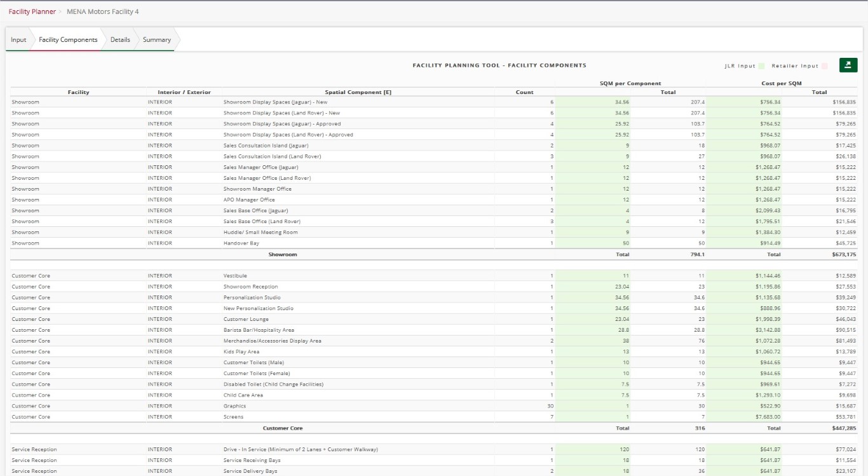
Task: Click cost per SQM for Barista Bar/Hospitality Area
Action: coord(743,330)
